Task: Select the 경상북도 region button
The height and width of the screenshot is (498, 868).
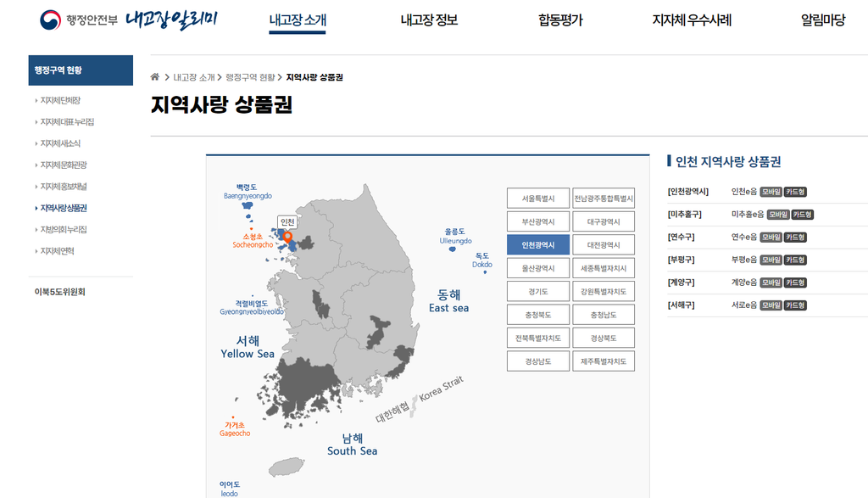Action: click(x=604, y=338)
